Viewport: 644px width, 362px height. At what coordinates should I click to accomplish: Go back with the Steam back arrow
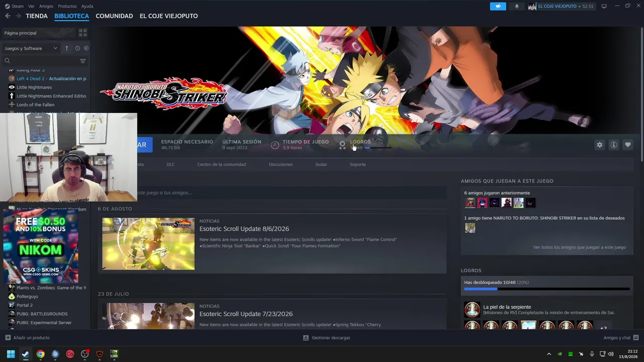coord(8,16)
